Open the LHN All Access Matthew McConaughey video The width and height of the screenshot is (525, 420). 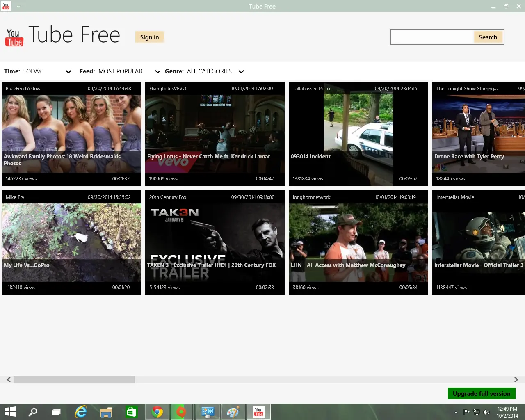[358, 242]
